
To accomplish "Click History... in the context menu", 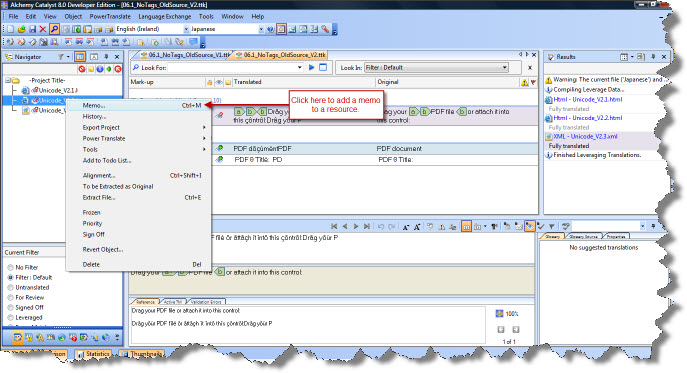I will [x=138, y=117].
